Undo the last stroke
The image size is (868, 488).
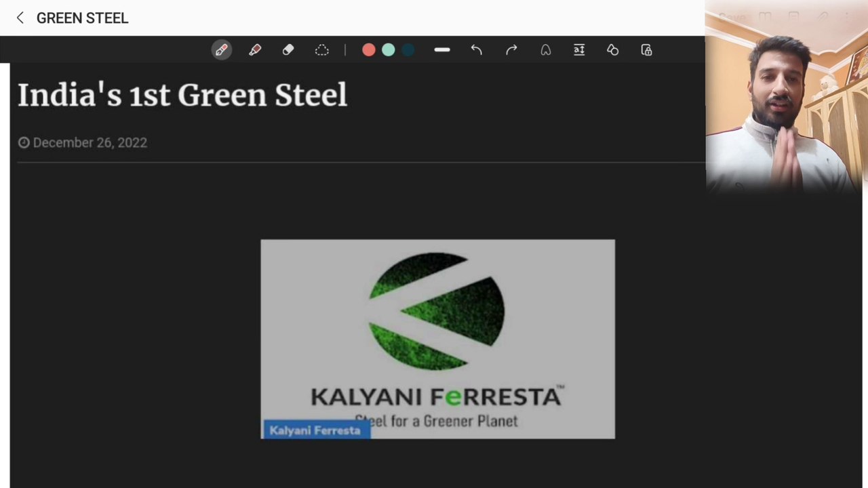(477, 50)
